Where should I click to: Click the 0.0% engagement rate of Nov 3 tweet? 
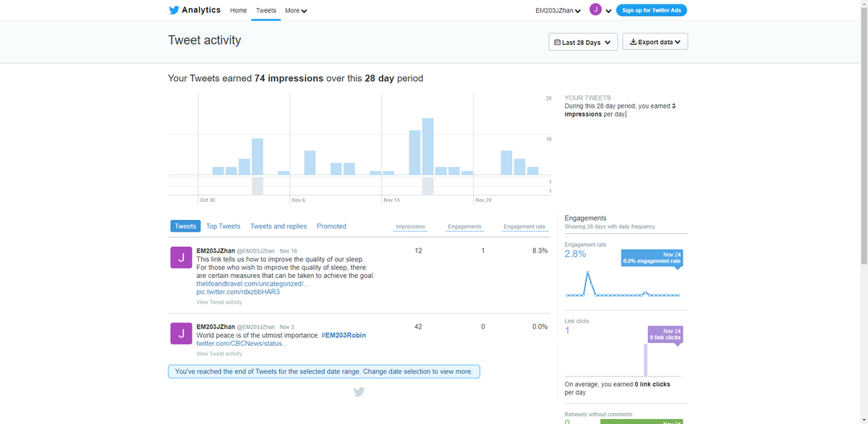(540, 327)
